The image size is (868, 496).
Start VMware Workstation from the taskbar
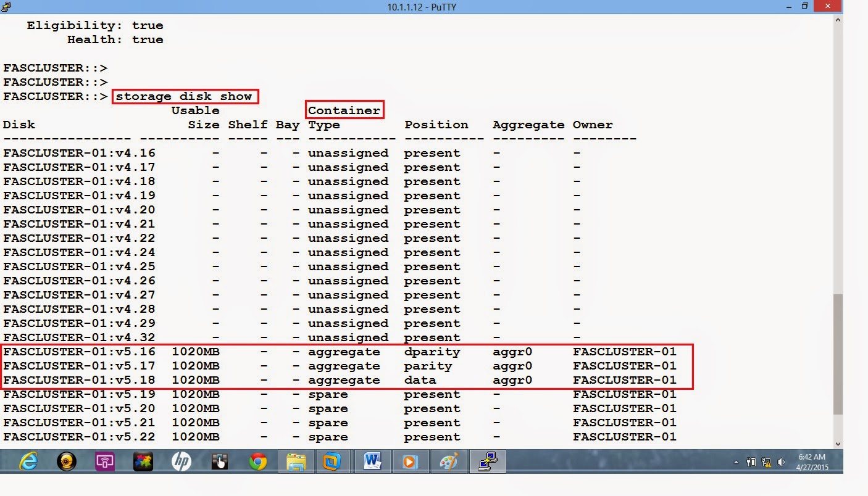point(332,461)
